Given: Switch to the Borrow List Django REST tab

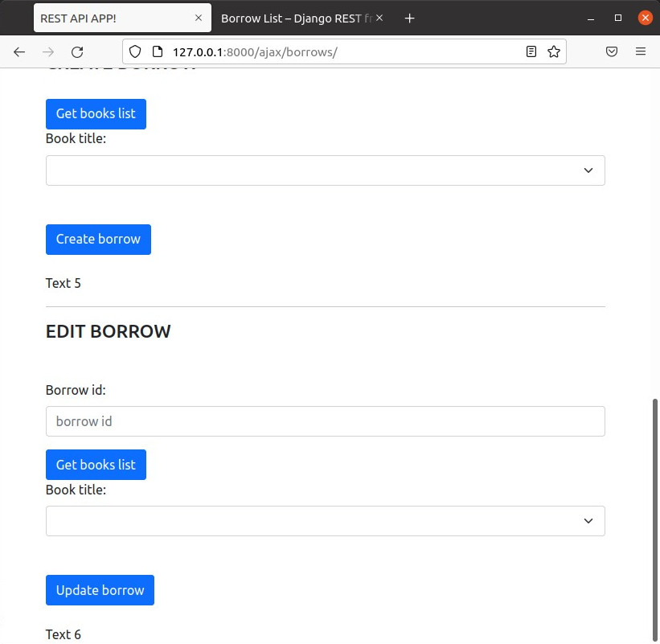Looking at the screenshot, I should point(293,18).
